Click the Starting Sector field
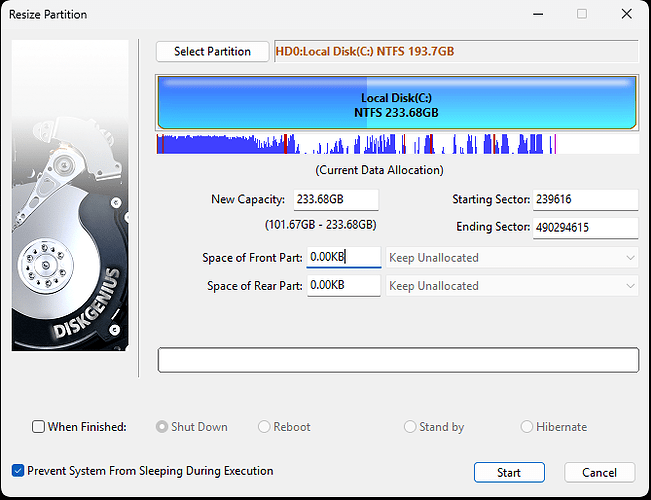The image size is (651, 500). pyautogui.click(x=585, y=200)
